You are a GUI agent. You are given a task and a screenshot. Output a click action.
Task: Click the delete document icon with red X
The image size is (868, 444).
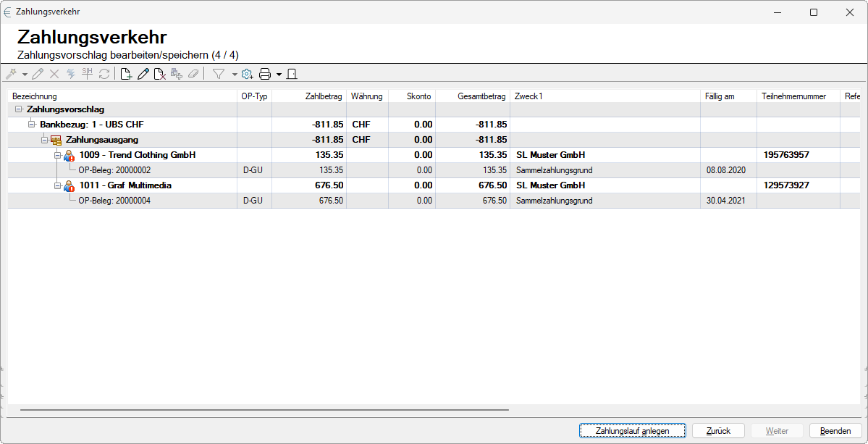(160, 74)
